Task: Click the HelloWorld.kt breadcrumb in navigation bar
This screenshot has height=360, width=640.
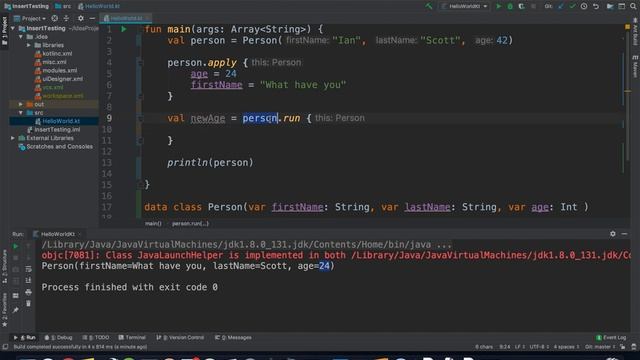Action: [x=99, y=6]
